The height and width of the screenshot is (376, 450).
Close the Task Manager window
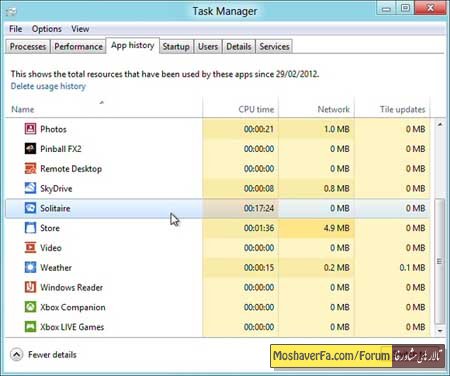(x=430, y=8)
